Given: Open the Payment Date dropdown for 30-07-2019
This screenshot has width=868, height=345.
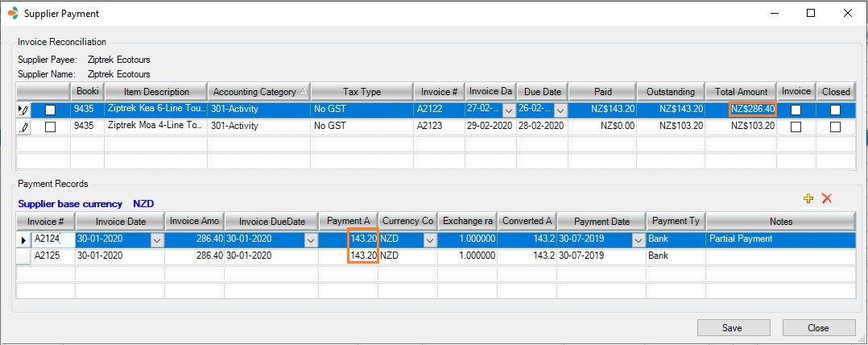Looking at the screenshot, I should pyautogui.click(x=638, y=239).
